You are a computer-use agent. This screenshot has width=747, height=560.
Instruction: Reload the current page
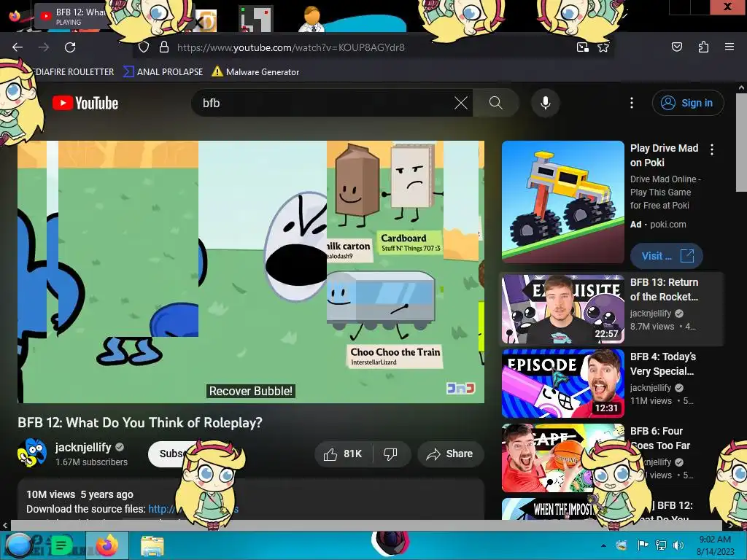pos(70,47)
